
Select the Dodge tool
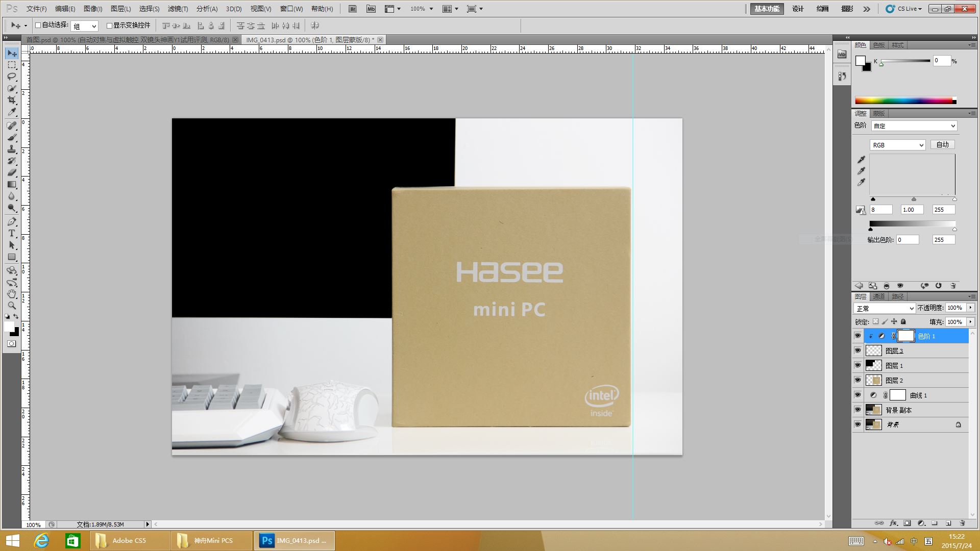pyautogui.click(x=12, y=208)
